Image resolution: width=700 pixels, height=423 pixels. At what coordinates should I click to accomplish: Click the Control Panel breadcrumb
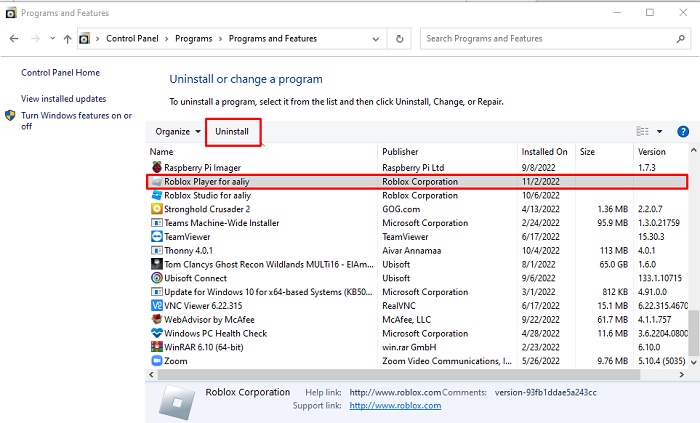pyautogui.click(x=132, y=39)
